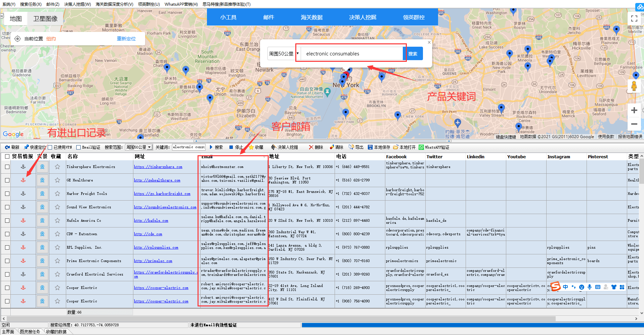644x335 pixels.
Task: Check the Tinkersphere Electronics row checkbox
Action: click(7, 167)
